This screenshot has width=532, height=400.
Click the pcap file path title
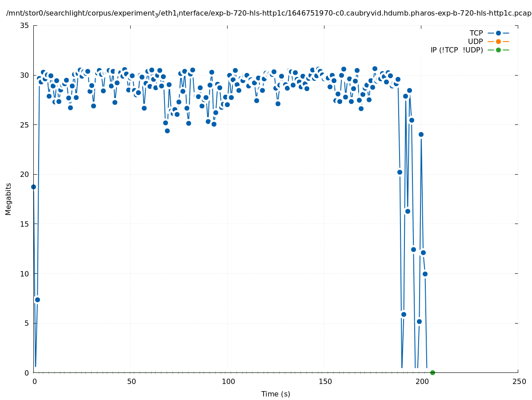(268, 13)
